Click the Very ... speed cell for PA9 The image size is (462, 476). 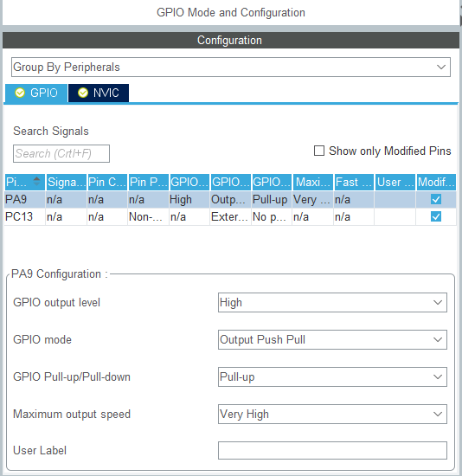[x=312, y=199]
